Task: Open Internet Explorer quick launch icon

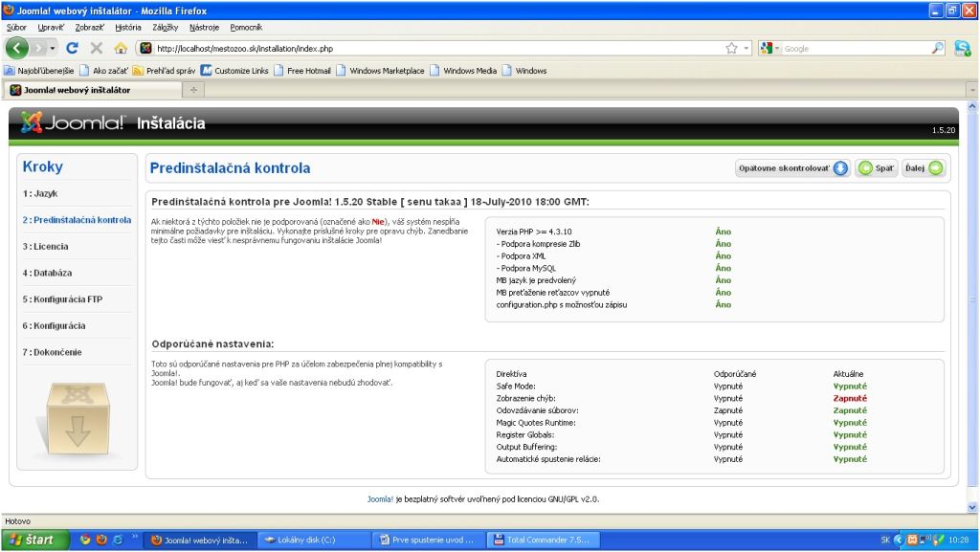Action: (x=118, y=540)
